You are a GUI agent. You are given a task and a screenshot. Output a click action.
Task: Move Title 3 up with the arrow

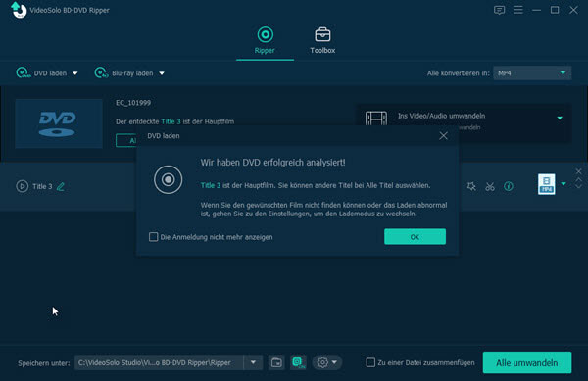578,180
